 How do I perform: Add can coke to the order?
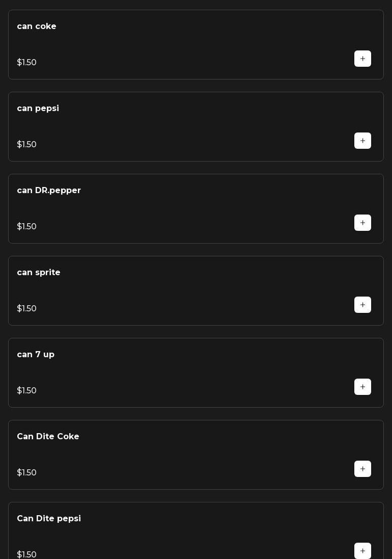[x=362, y=59]
